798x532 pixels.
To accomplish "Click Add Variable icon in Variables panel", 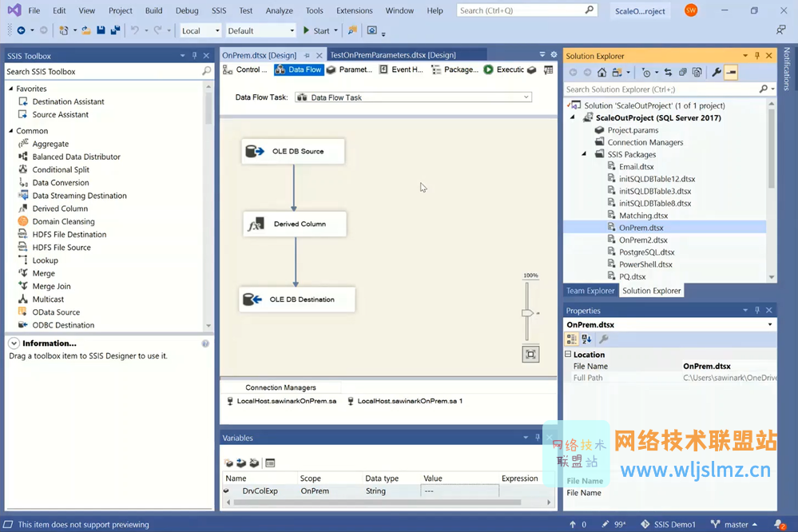I will [228, 463].
